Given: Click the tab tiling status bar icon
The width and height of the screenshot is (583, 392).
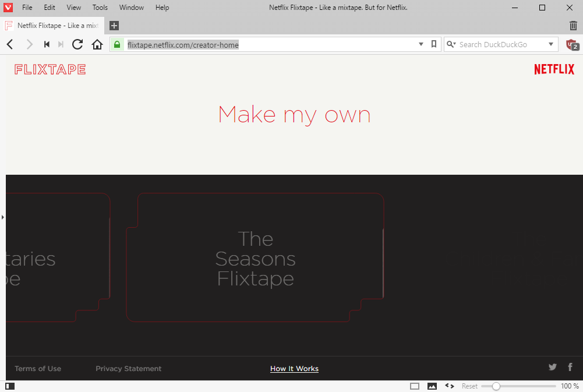Looking at the screenshot, I should 415,386.
